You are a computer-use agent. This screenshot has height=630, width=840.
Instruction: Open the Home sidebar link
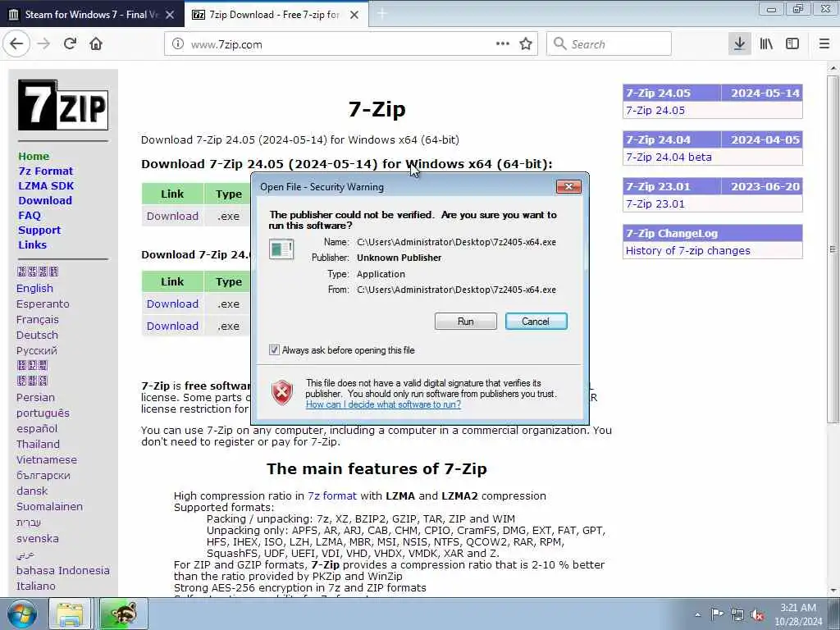pos(34,157)
